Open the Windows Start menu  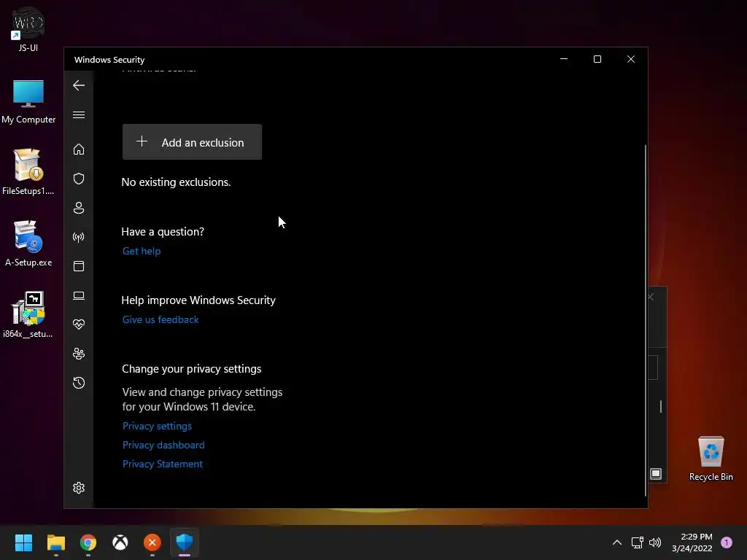pos(23,542)
